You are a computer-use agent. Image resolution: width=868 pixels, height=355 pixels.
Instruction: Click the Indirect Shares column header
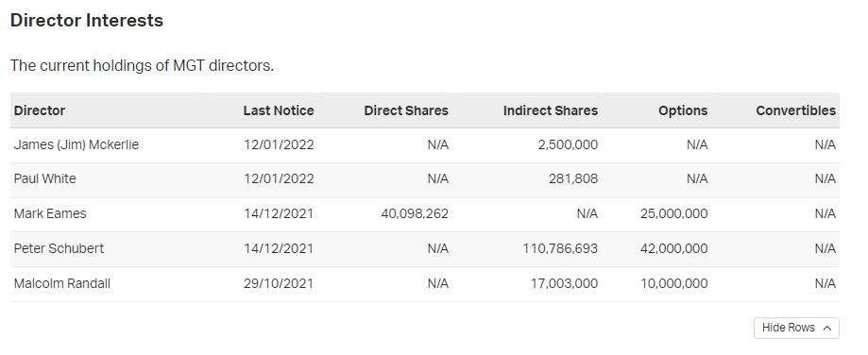pyautogui.click(x=551, y=110)
